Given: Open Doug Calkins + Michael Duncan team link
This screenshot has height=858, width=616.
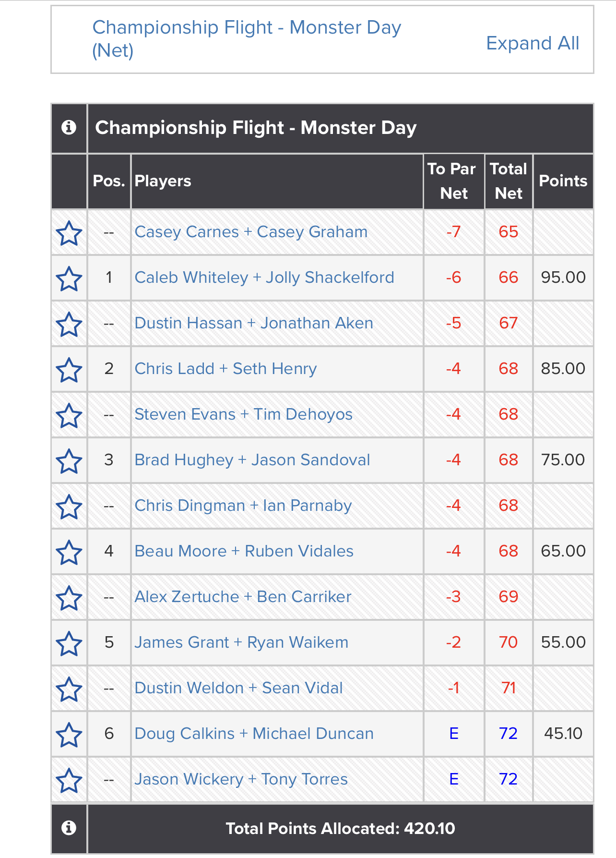Looking at the screenshot, I should point(254,734).
